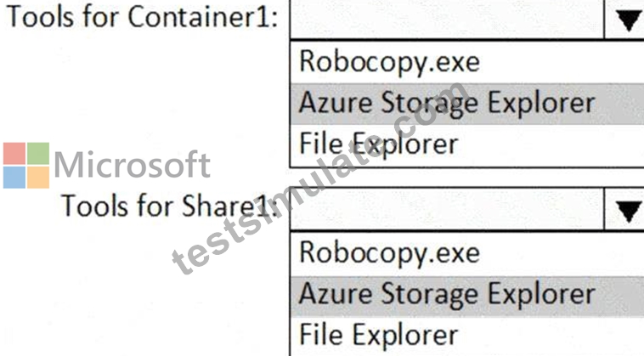Click the empty Share1 combo box field

[447, 209]
